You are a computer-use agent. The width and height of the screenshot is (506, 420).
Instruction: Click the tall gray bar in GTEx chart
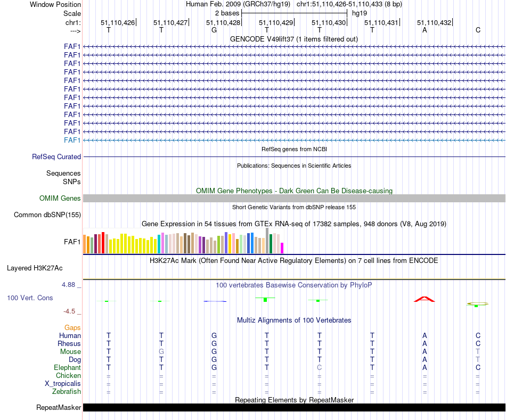267,241
